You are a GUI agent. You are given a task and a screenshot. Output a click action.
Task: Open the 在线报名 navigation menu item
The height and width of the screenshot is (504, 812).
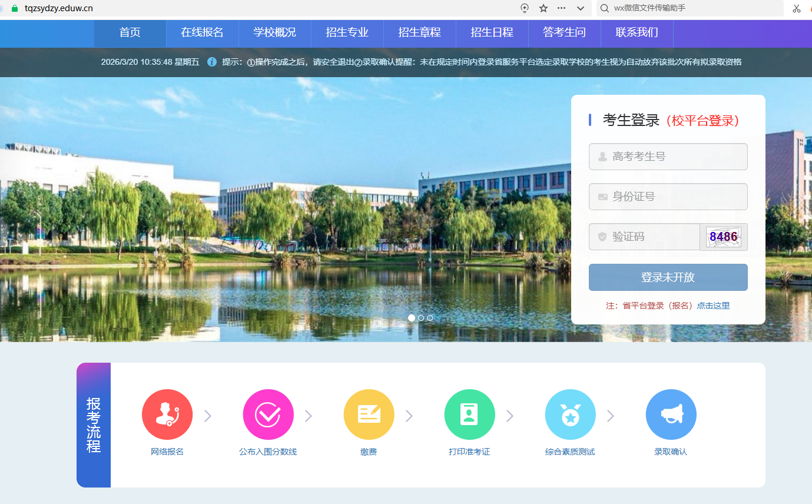pyautogui.click(x=202, y=33)
